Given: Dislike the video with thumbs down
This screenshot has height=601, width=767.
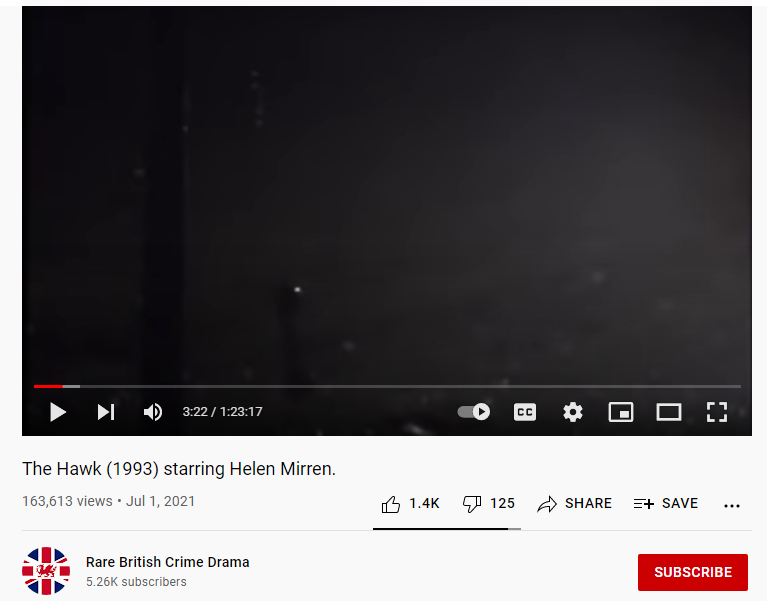Looking at the screenshot, I should (x=488, y=503).
